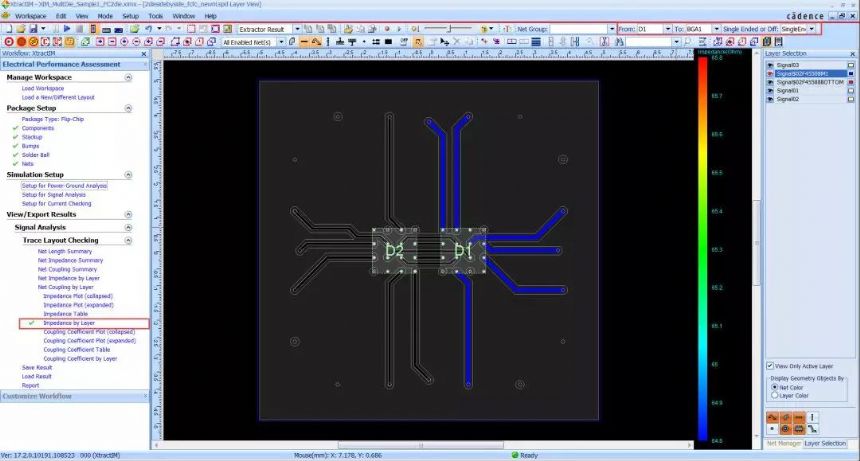
Task: Click the red C box icon
Action: (45, 42)
